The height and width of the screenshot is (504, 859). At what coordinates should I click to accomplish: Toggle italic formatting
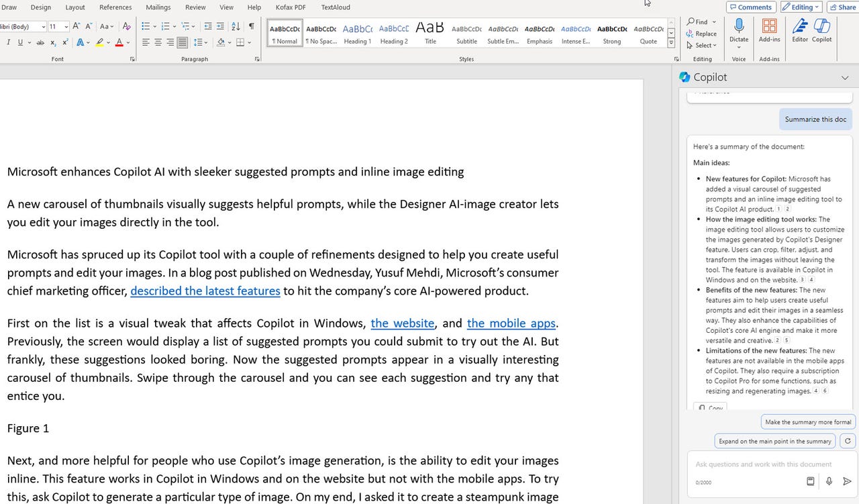pos(8,42)
